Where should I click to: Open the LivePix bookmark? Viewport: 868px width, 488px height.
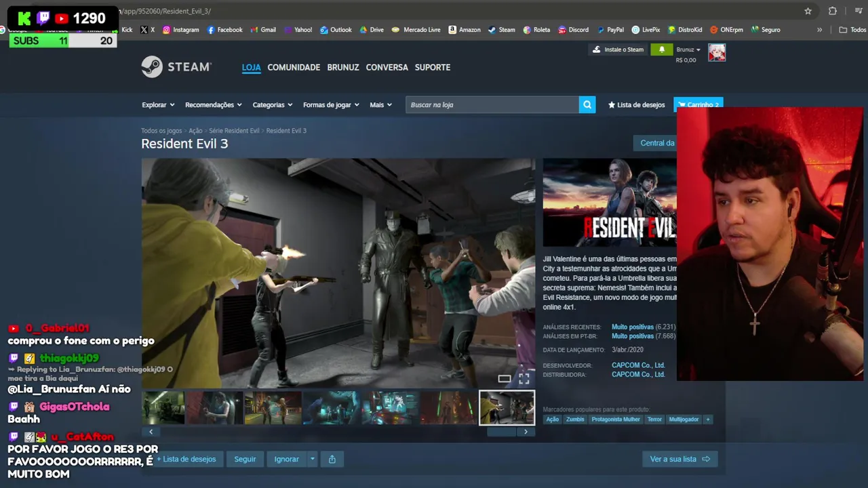pyautogui.click(x=646, y=30)
